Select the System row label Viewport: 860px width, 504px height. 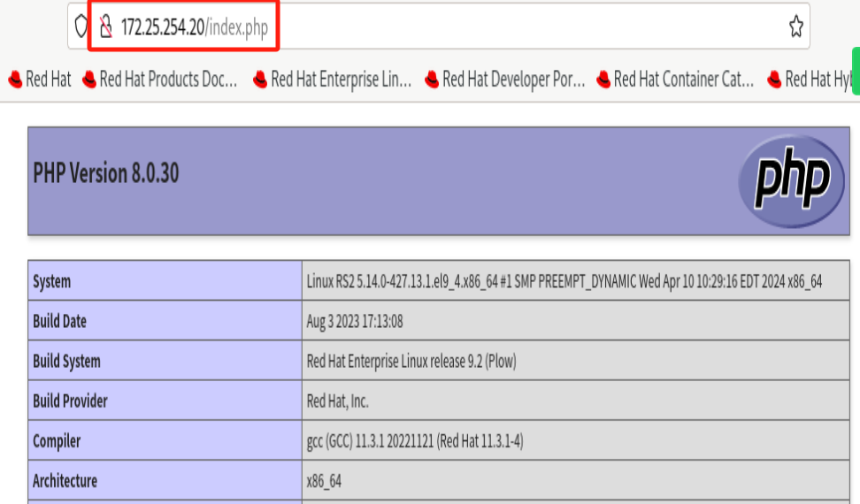52,281
